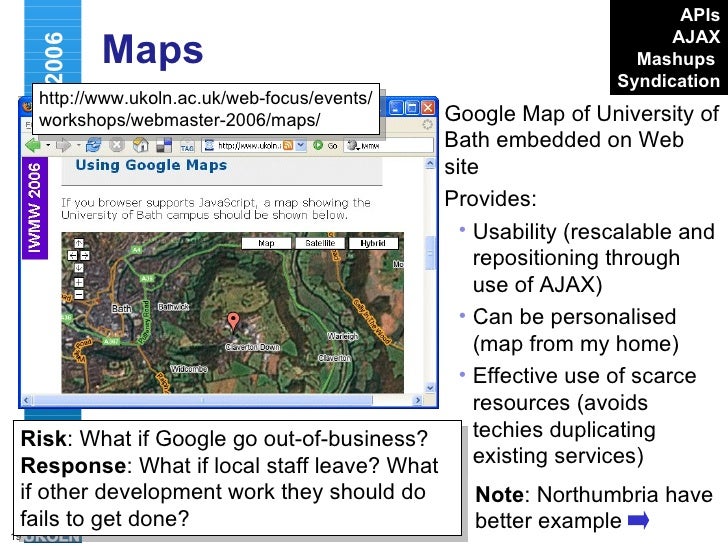Click the horizontal scrollbar left arrow
This screenshot has height=546, width=728.
(26, 400)
